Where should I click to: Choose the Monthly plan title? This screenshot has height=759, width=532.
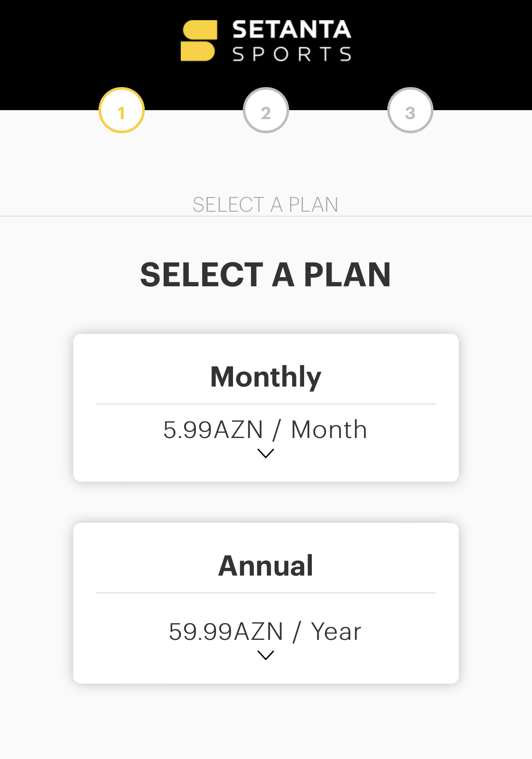click(x=266, y=377)
